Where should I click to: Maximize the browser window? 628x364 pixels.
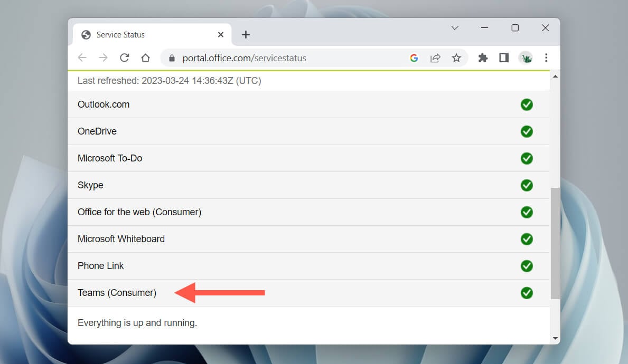coord(515,28)
